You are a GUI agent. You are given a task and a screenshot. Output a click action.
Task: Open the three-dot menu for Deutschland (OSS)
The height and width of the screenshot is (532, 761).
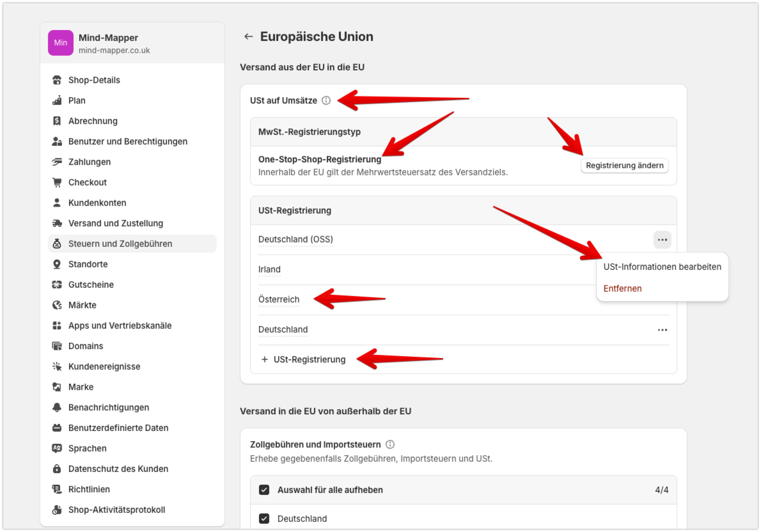[x=662, y=240]
